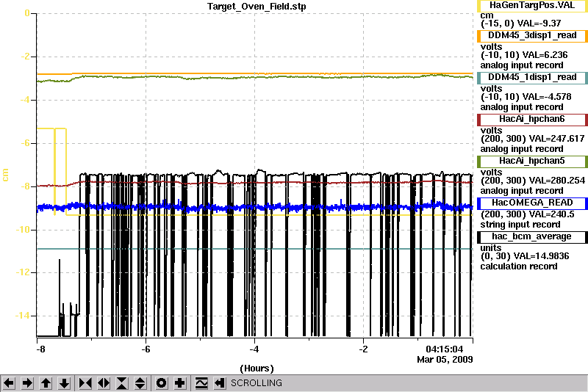This screenshot has width=588, height=392.
Task: Click the VAL=-9.37 value readout
Action: click(x=539, y=23)
